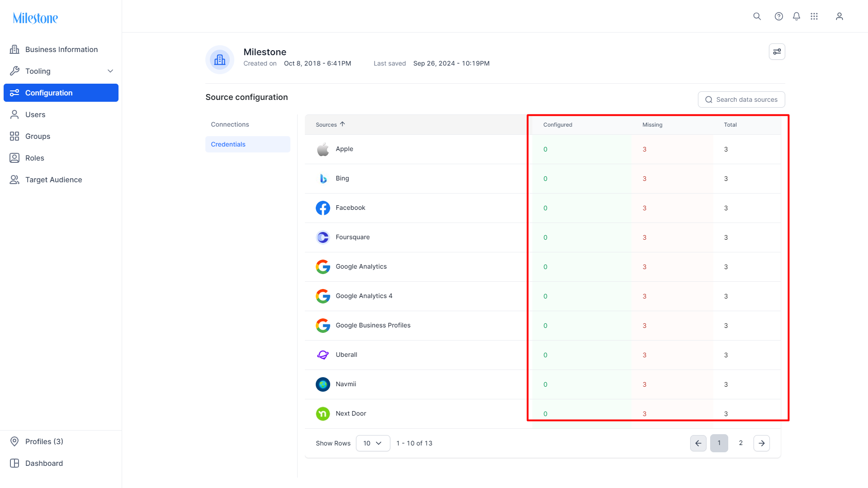This screenshot has height=488, width=868.
Task: Click the Facebook source logo
Action: click(323, 208)
